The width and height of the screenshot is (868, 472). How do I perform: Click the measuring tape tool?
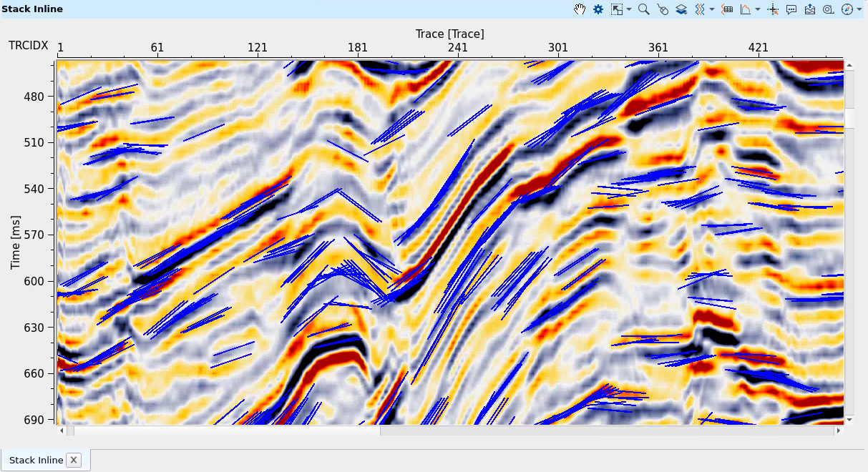[x=828, y=9]
